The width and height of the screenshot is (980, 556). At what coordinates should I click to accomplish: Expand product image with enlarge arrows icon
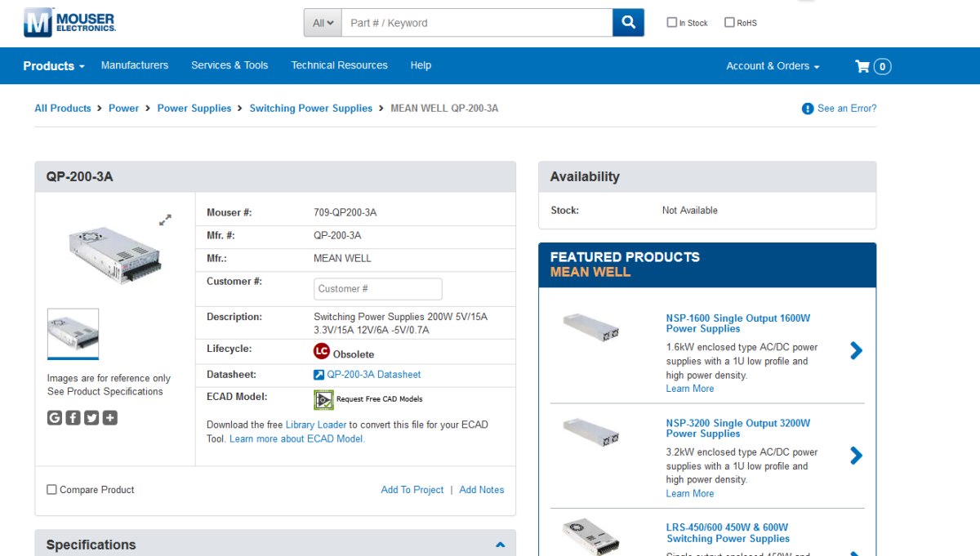coord(165,220)
